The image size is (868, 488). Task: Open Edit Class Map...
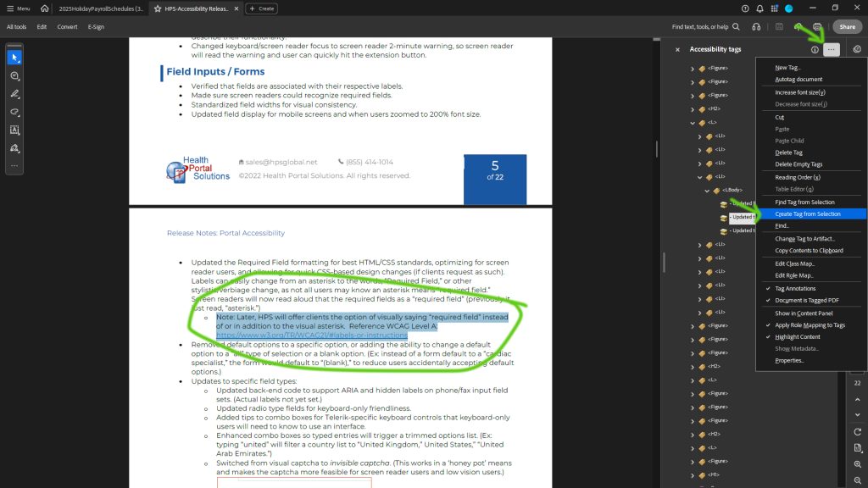click(x=793, y=263)
